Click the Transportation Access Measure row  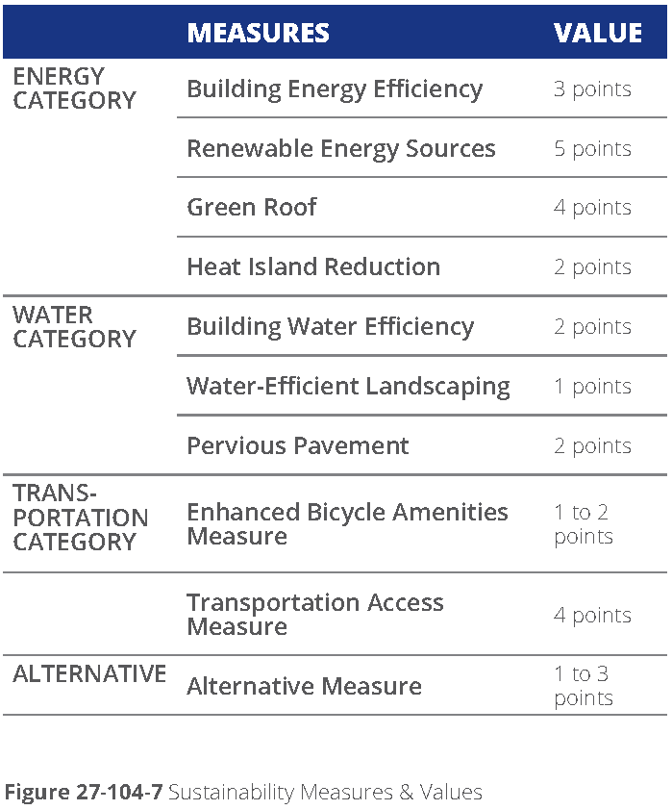[315, 615]
